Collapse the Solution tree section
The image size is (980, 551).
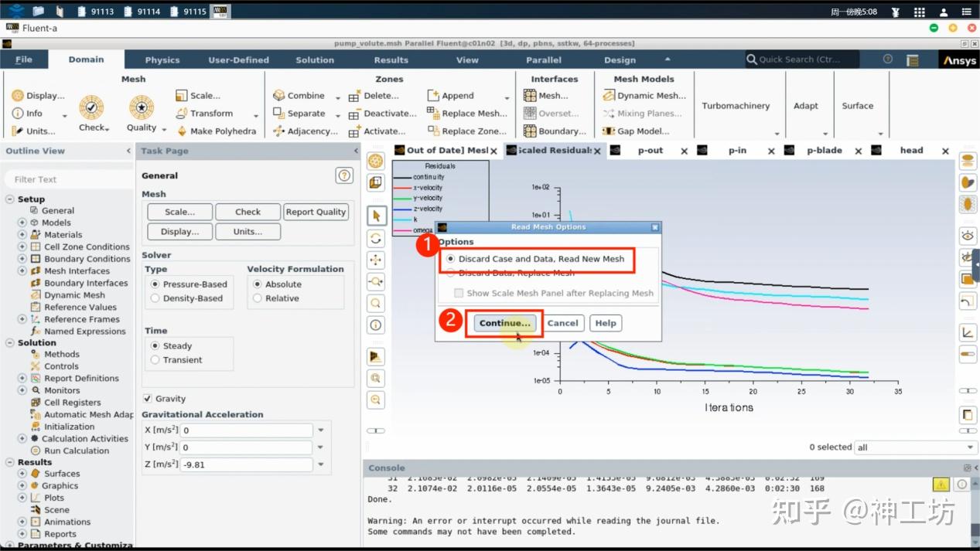click(x=10, y=342)
